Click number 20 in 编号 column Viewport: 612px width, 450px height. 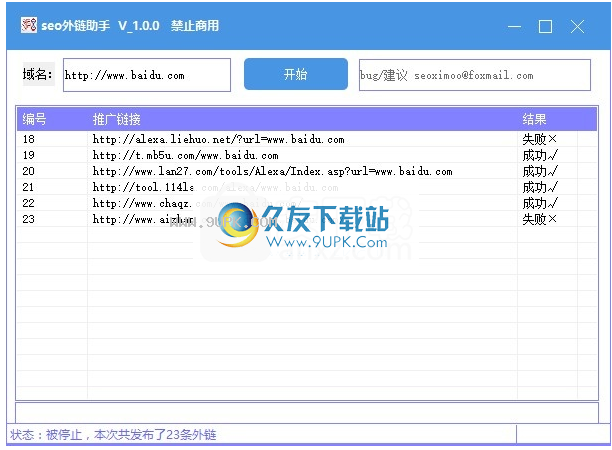(x=28, y=171)
